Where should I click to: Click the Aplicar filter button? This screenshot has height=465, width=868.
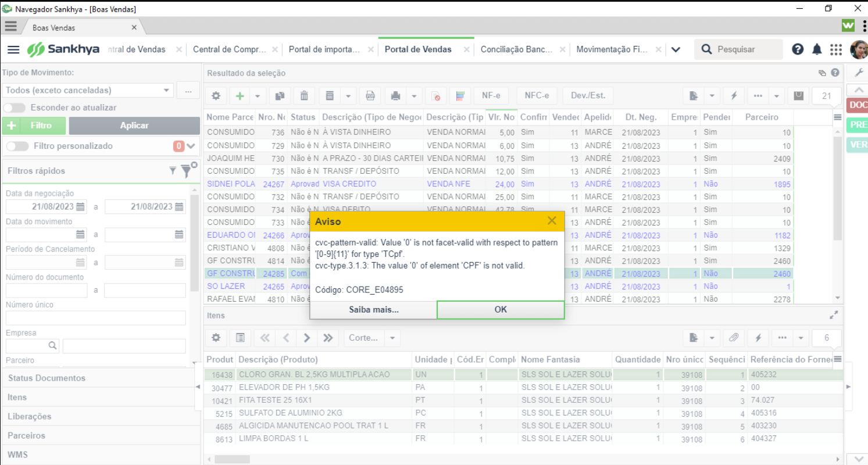tap(134, 126)
